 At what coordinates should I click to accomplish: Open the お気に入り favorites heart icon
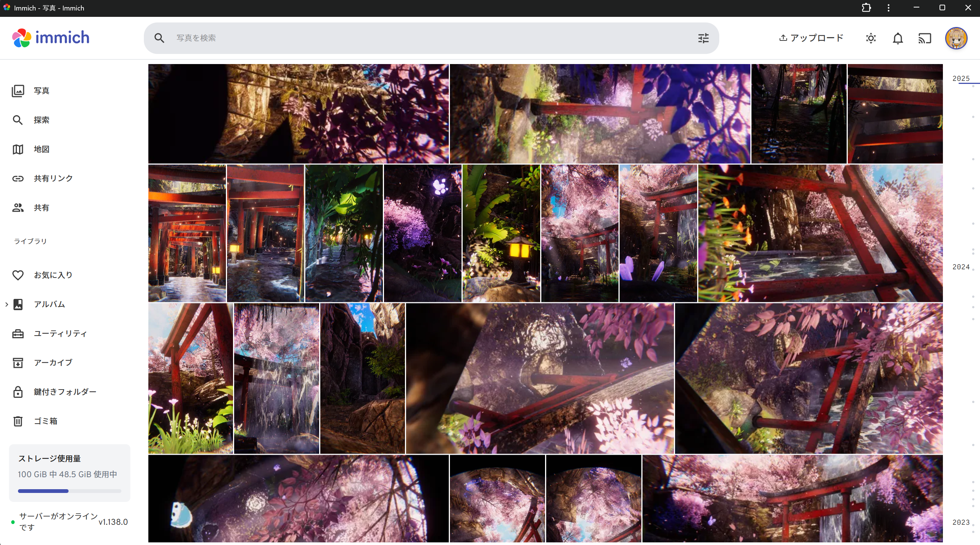click(18, 275)
